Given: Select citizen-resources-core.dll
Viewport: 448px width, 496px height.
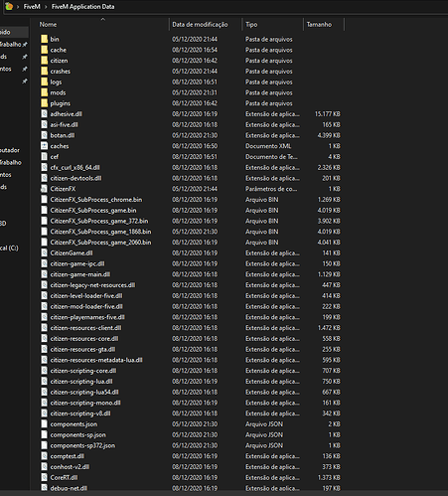Looking at the screenshot, I should point(84,339).
